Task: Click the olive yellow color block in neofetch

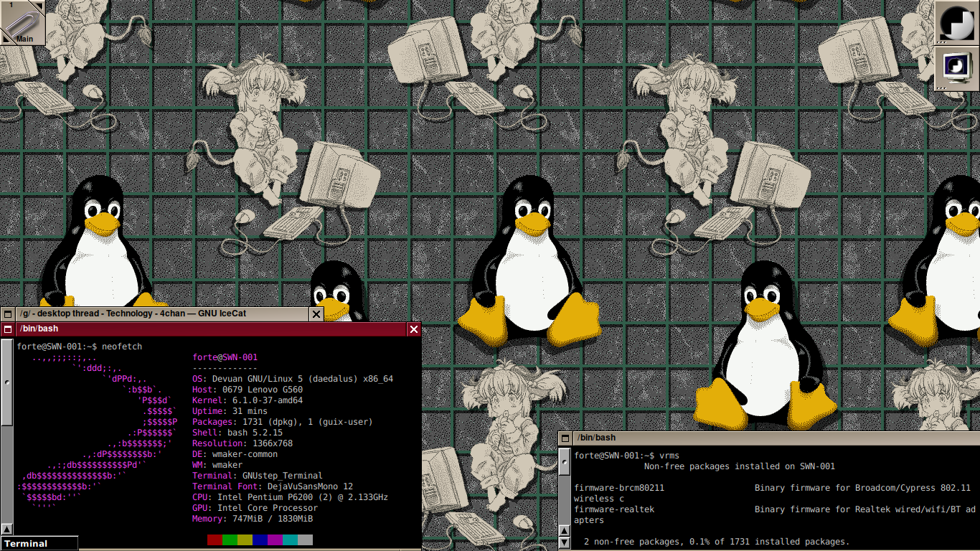Action: [x=245, y=540]
